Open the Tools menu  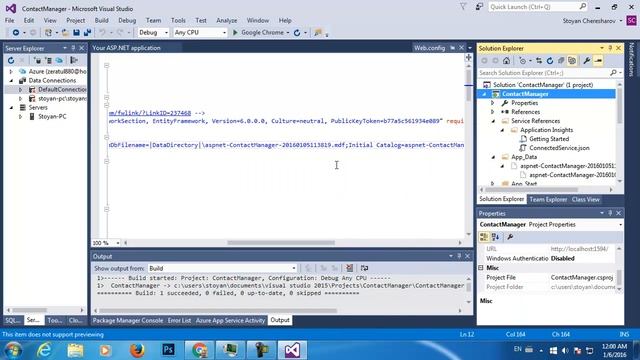(178, 20)
